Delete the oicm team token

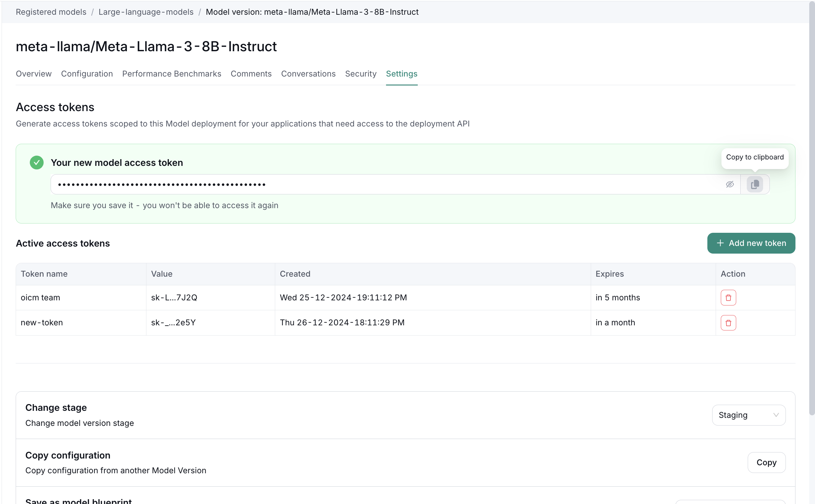point(728,298)
